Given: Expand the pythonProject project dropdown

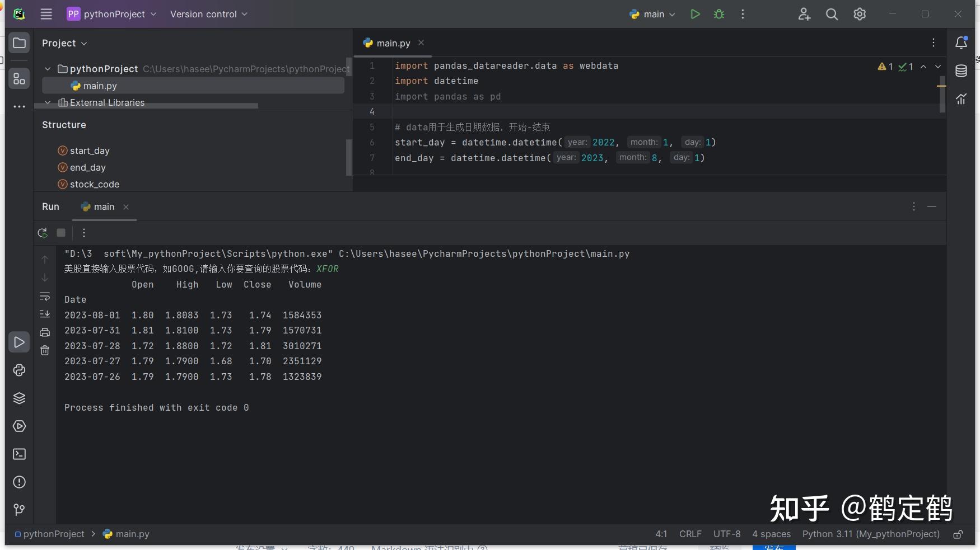Looking at the screenshot, I should click(x=111, y=15).
